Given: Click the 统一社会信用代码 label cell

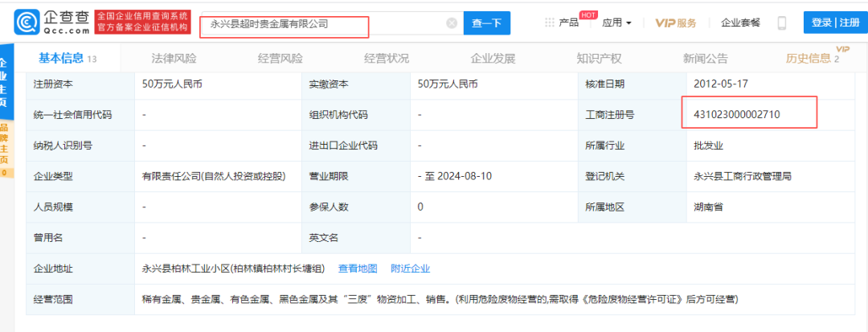Looking at the screenshot, I should (80, 115).
